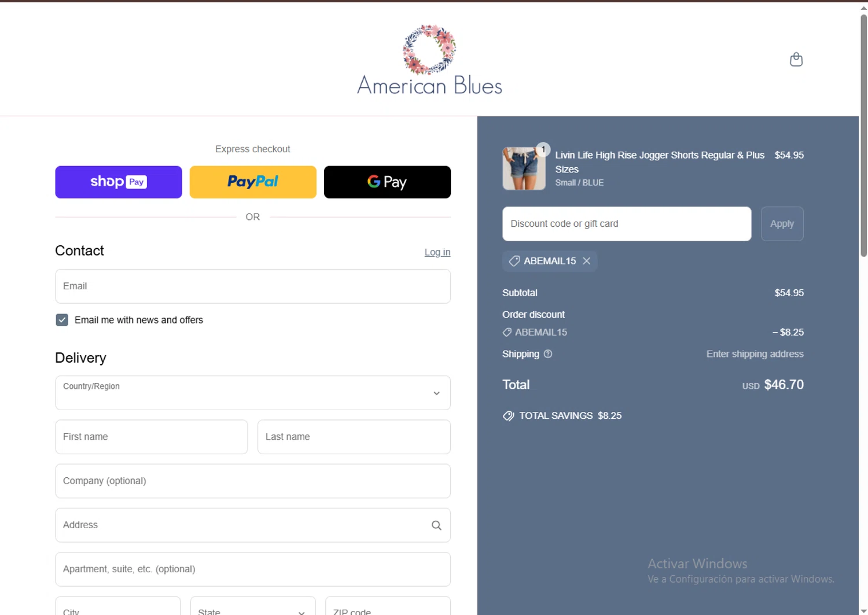
Task: Click the Company (optional) field
Action: click(x=253, y=481)
